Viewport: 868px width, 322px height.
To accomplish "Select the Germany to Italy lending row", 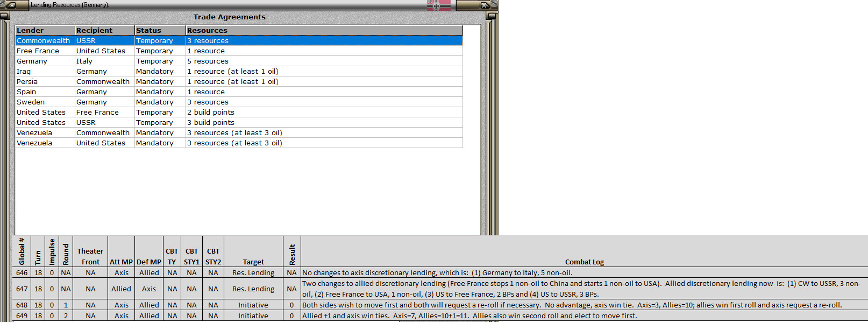I will [x=239, y=61].
